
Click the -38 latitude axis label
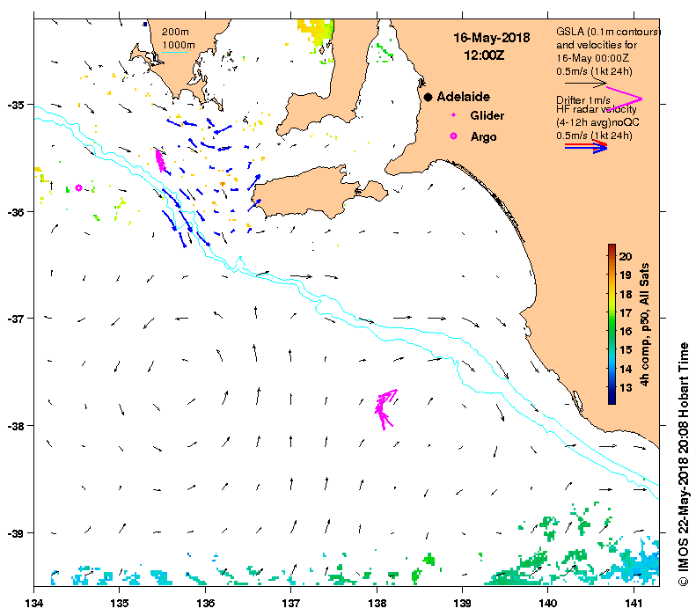pyautogui.click(x=16, y=426)
